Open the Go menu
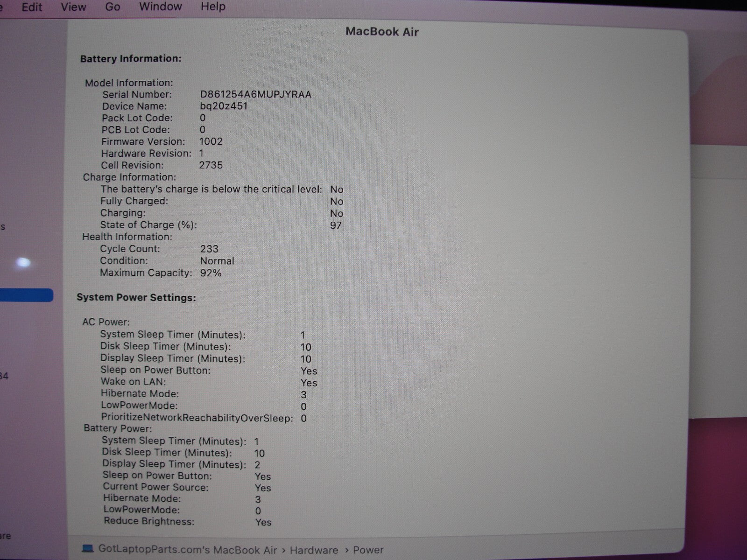 (x=113, y=7)
